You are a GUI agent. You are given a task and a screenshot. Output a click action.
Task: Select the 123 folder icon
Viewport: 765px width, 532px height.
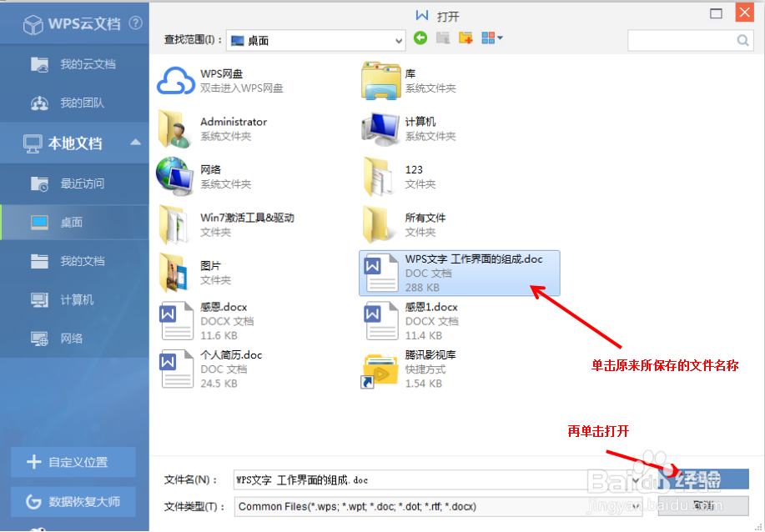point(379,177)
